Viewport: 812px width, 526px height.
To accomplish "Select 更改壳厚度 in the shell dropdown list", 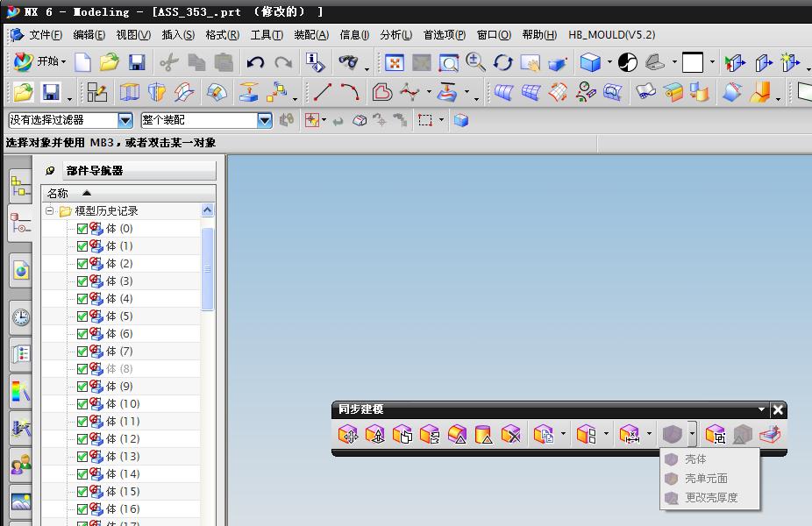I will pyautogui.click(x=710, y=498).
